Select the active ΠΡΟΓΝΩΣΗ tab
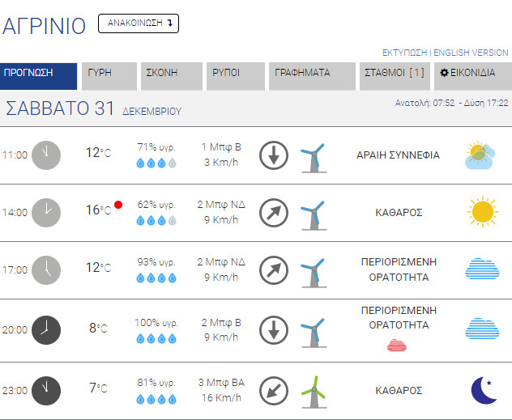Screen dimensions: 512x420 [39, 73]
